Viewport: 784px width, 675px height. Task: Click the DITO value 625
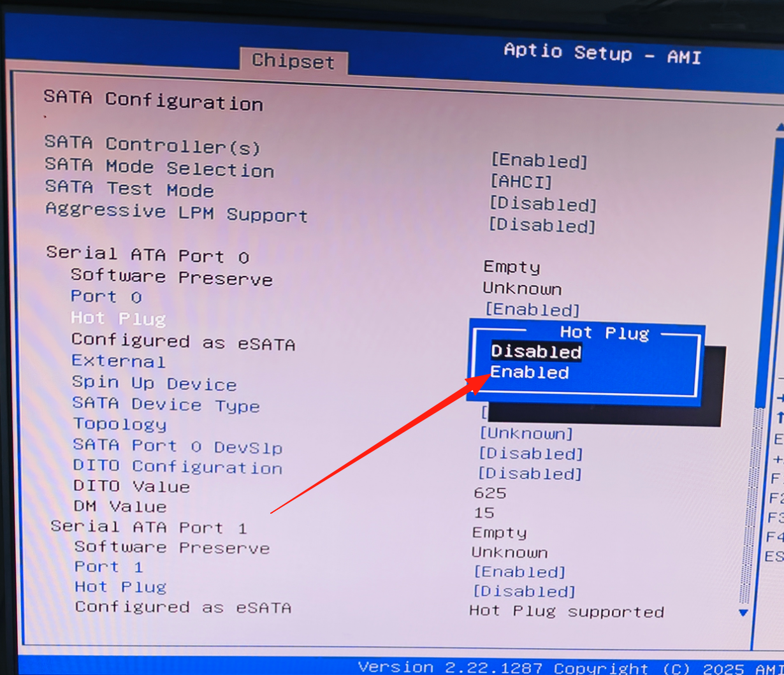[490, 493]
